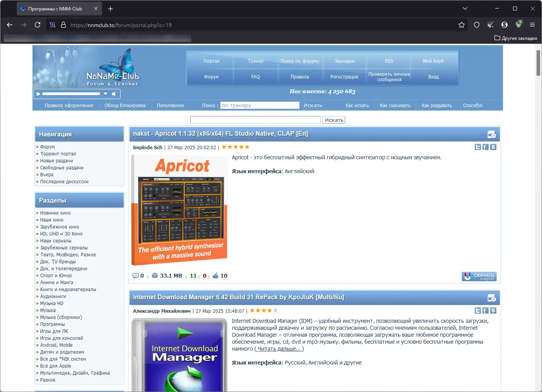Open Поиск по форуму in the menu
Screen dimensions: 542x392
pos(300,61)
